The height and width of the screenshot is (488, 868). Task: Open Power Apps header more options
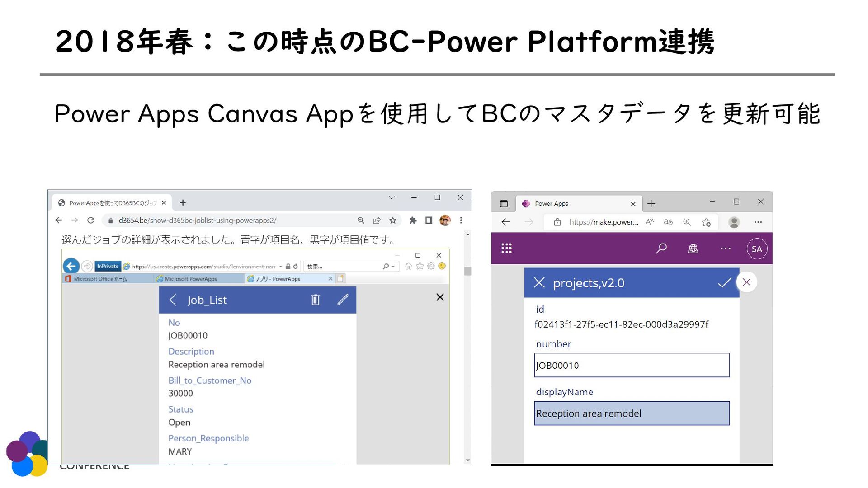click(726, 248)
